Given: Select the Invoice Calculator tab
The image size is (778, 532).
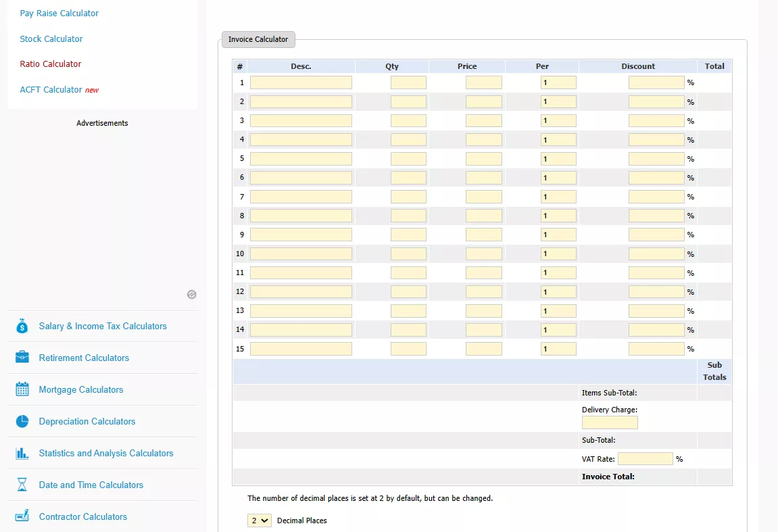Looking at the screenshot, I should click(258, 39).
